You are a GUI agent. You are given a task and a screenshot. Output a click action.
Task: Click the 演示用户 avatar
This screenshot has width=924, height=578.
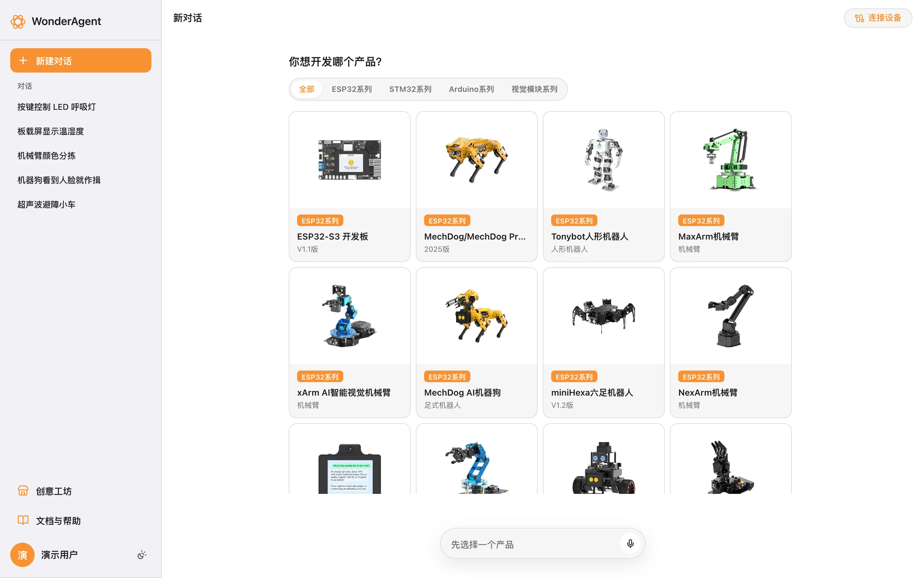pyautogui.click(x=22, y=555)
